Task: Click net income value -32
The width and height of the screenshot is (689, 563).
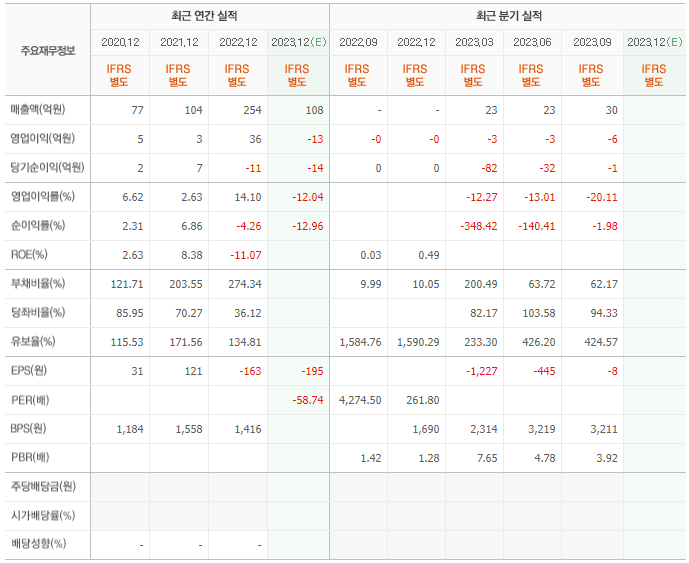Action: pyautogui.click(x=547, y=168)
